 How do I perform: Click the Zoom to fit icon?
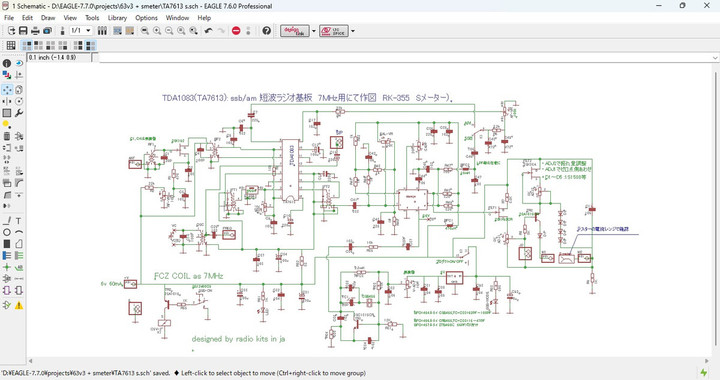coord(145,31)
